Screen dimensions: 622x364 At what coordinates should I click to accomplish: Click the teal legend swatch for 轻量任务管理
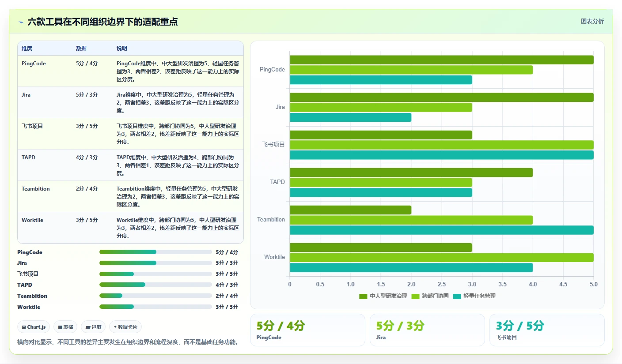click(457, 296)
